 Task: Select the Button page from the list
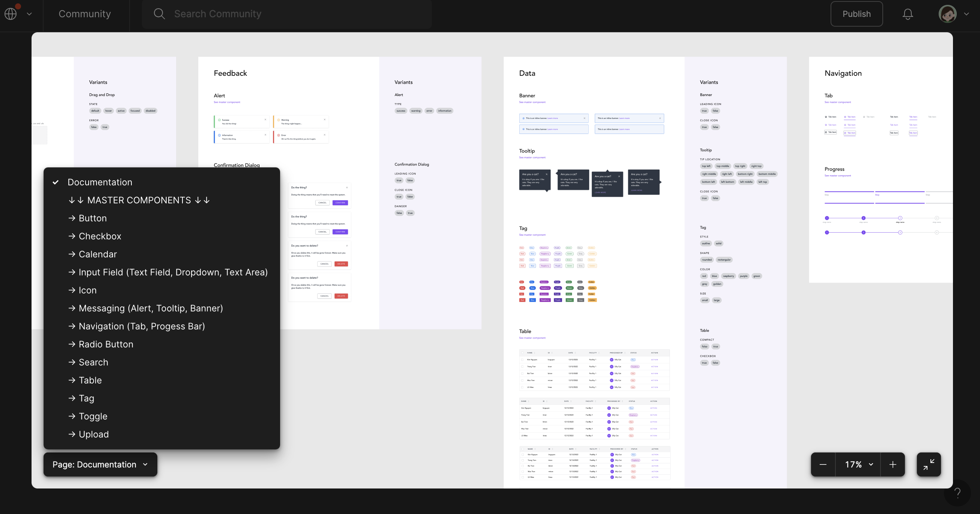(x=92, y=218)
